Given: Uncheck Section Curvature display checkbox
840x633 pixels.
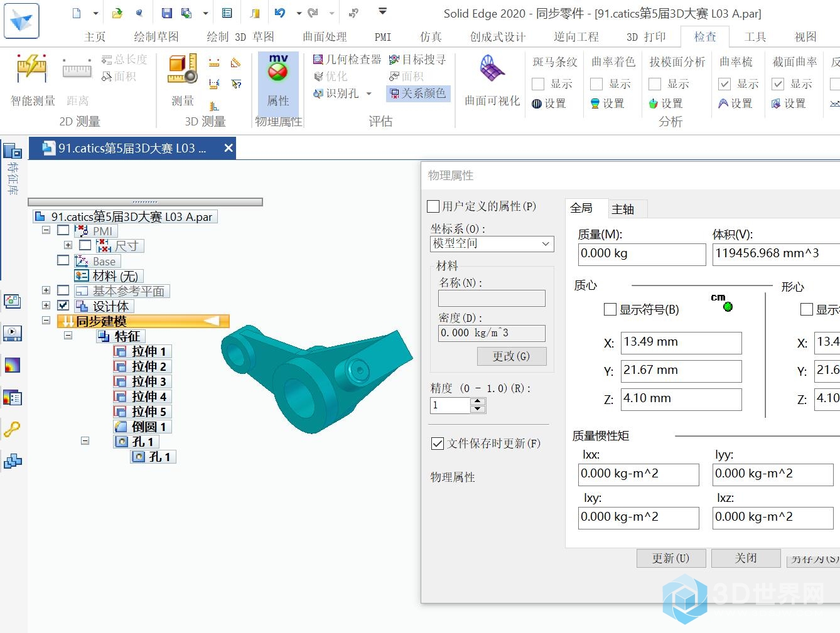Looking at the screenshot, I should click(x=778, y=84).
